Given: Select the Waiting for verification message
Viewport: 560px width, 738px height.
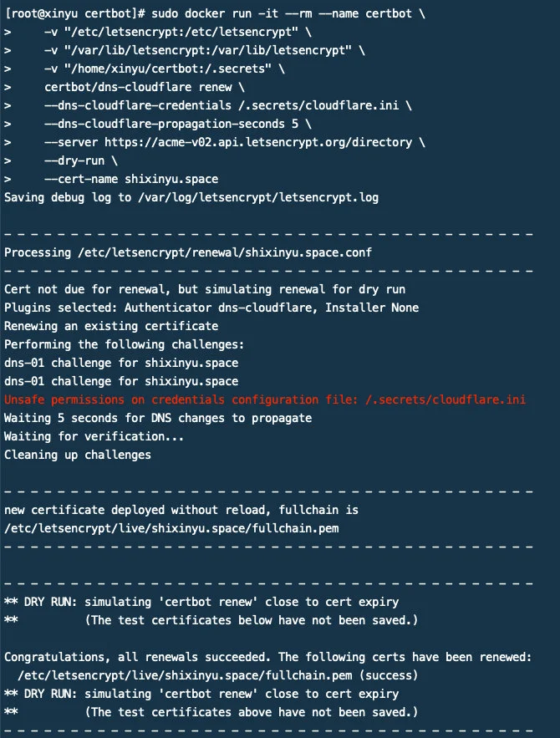Looking at the screenshot, I should [x=94, y=436].
